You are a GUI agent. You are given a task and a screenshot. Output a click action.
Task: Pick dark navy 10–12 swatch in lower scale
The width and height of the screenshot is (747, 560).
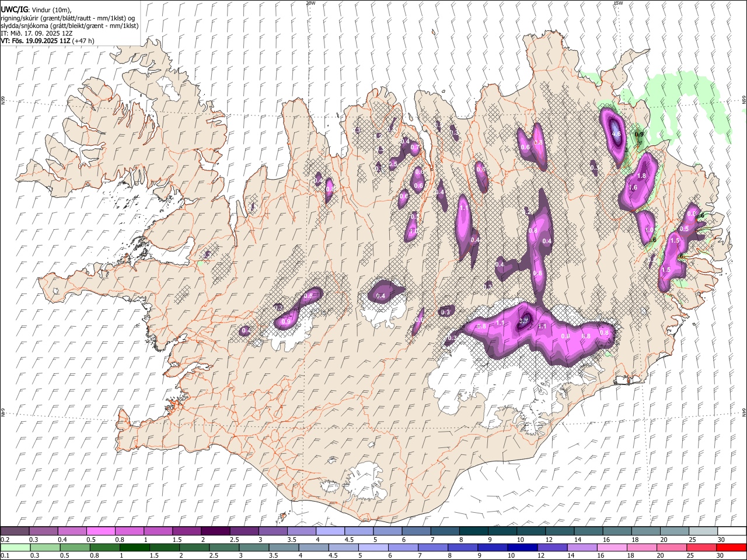click(522, 548)
